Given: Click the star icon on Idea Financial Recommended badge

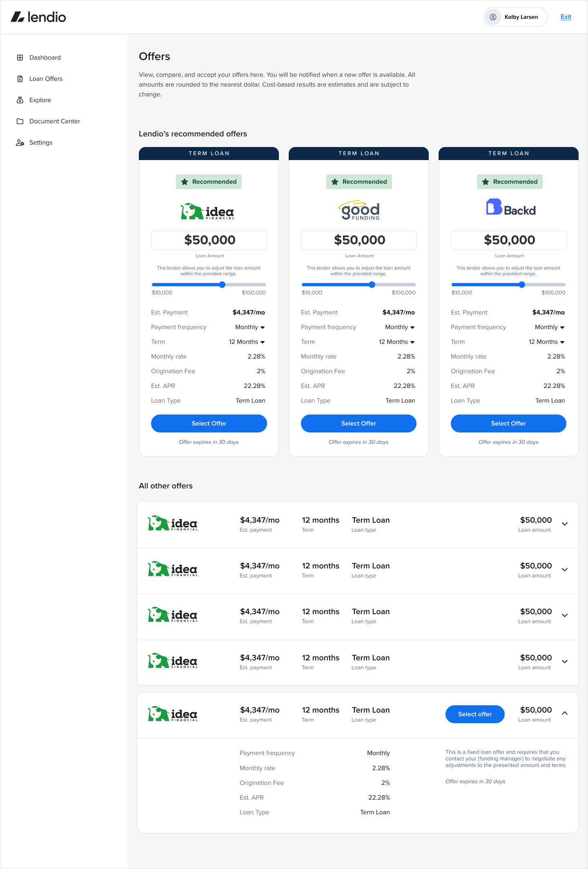Looking at the screenshot, I should click(x=185, y=182).
